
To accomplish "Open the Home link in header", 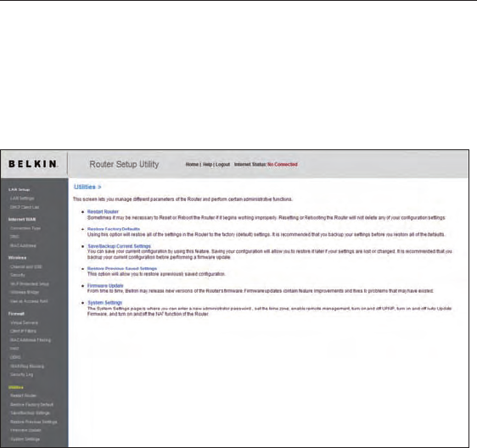I will (x=192, y=165).
